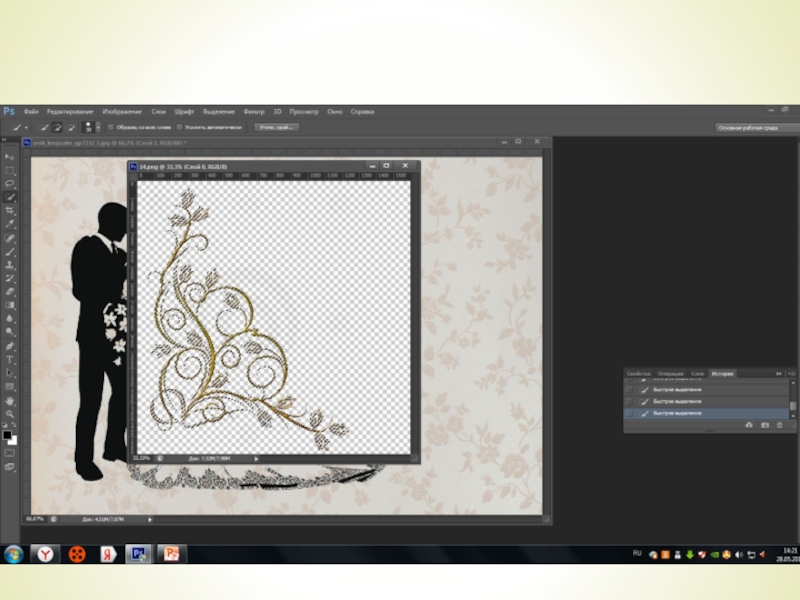Enable the 'Образец со всех слоев' checkbox
The height and width of the screenshot is (600, 800).
pyautogui.click(x=110, y=127)
